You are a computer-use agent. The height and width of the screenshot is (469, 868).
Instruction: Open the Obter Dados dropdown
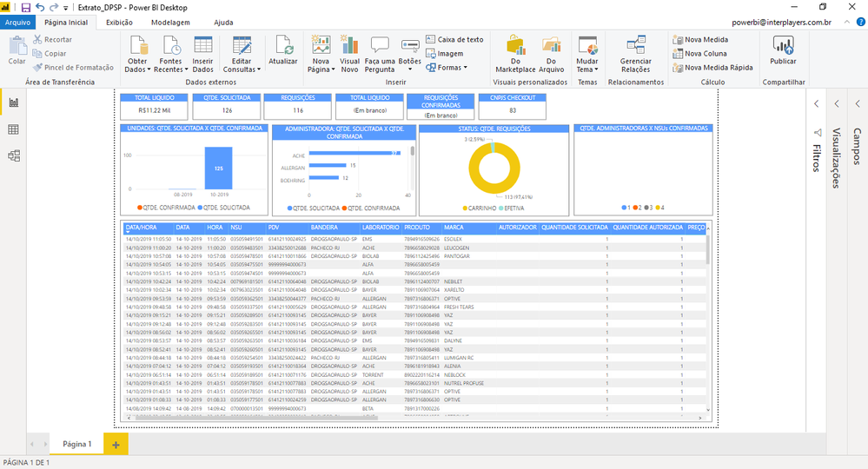coord(137,54)
